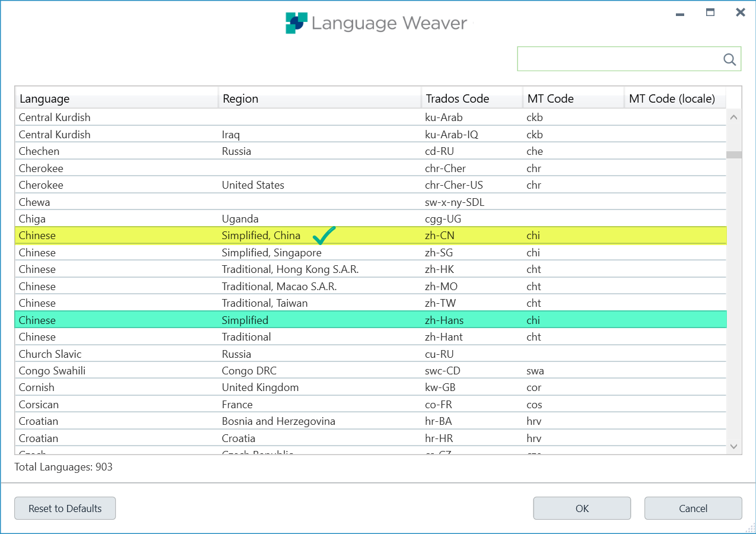Click the Trados Code column header

click(472, 98)
